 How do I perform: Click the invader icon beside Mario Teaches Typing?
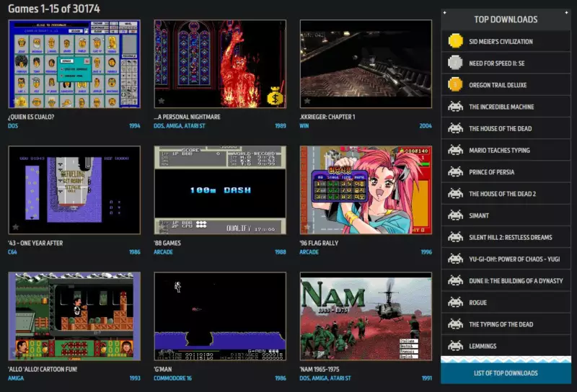(455, 150)
